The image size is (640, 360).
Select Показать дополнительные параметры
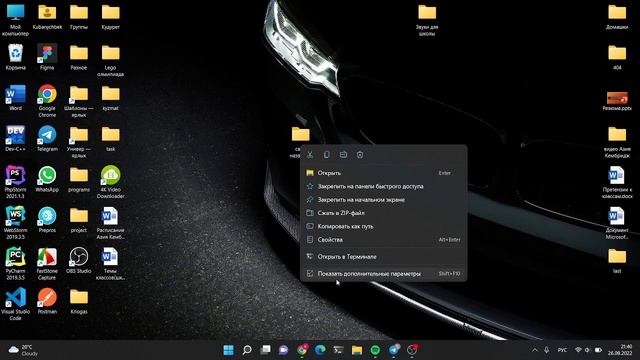(x=384, y=274)
